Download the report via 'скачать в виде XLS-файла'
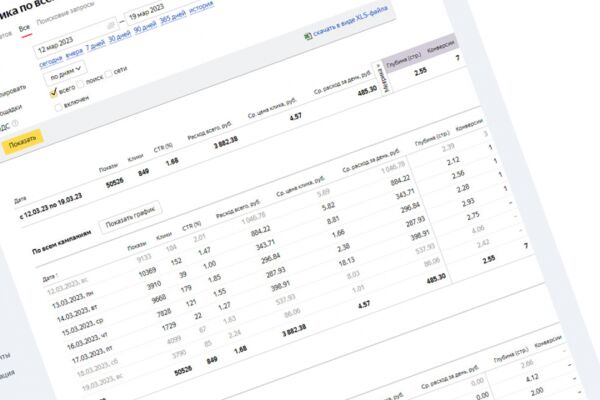Image resolution: width=600 pixels, height=400 pixels. [350, 21]
